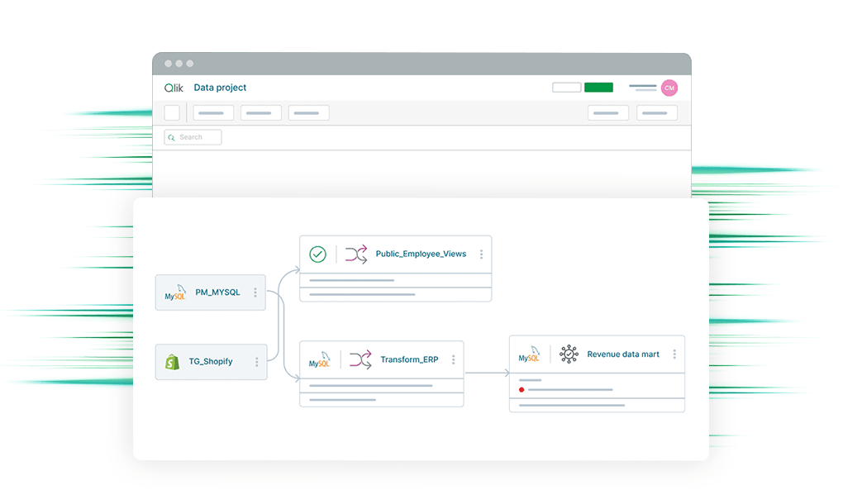Toggle the green switch in the top header
The width and height of the screenshot is (843, 504).
[598, 87]
